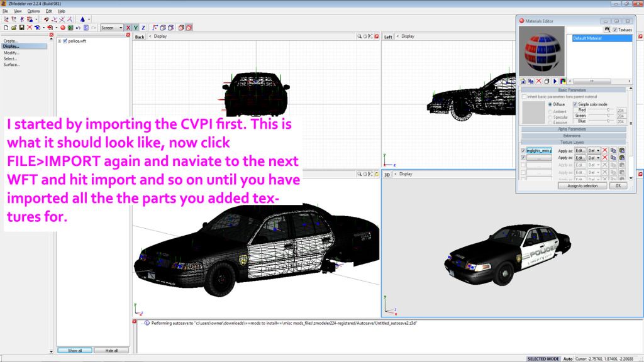Click red X remove icon on first texture layer

(x=604, y=151)
